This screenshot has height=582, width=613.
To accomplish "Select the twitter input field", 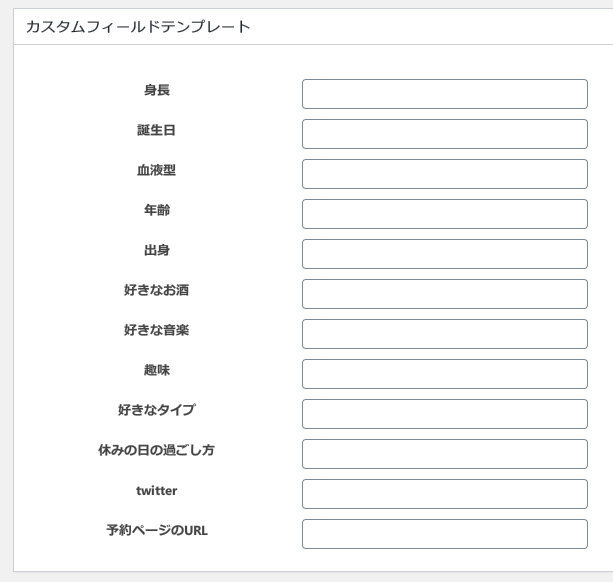I will pyautogui.click(x=444, y=494).
